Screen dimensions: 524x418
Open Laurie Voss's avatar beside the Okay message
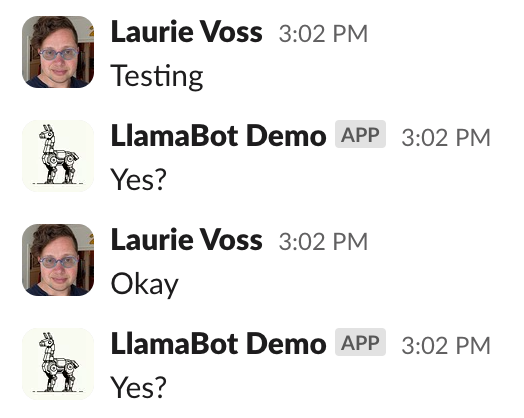(58, 260)
